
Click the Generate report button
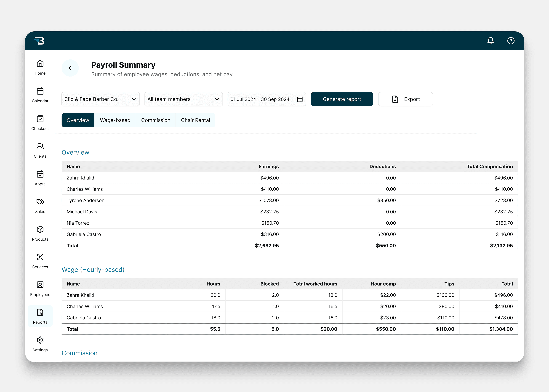coord(342,99)
